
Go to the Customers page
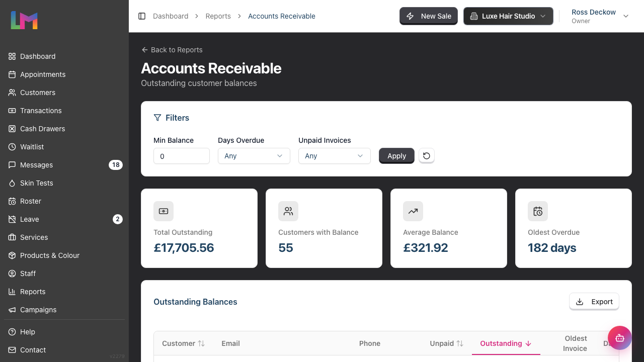tap(64, 93)
